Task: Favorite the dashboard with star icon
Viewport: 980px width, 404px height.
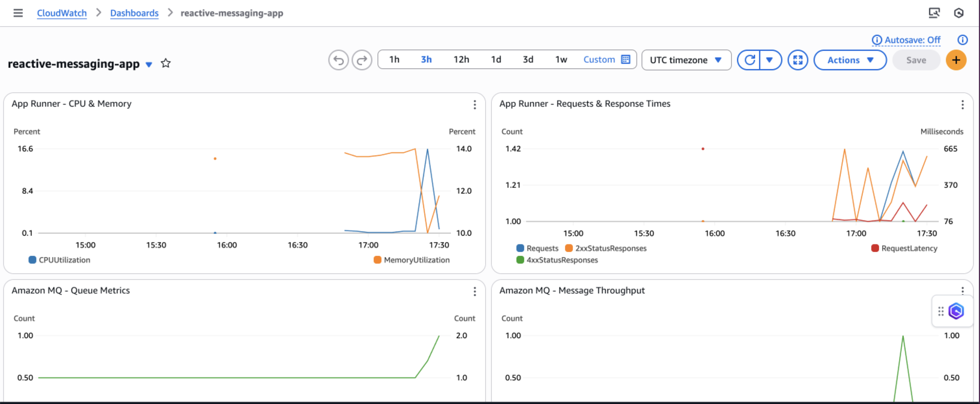Action: (165, 63)
